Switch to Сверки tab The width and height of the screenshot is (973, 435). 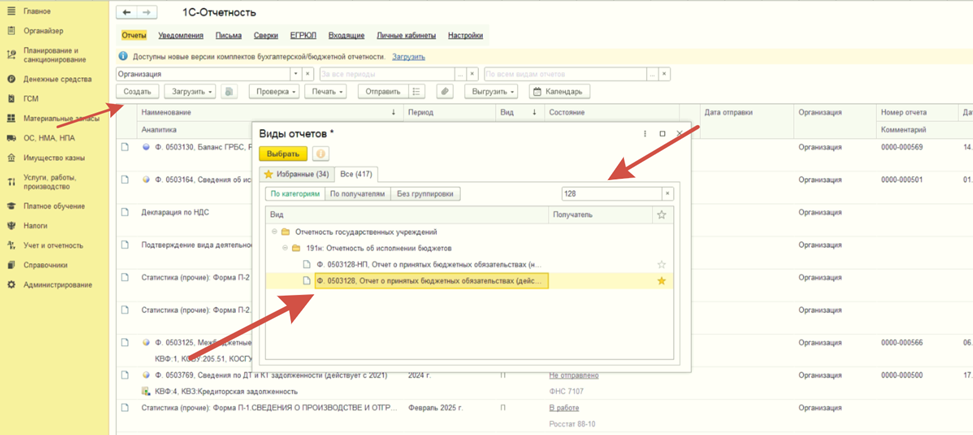pos(266,35)
